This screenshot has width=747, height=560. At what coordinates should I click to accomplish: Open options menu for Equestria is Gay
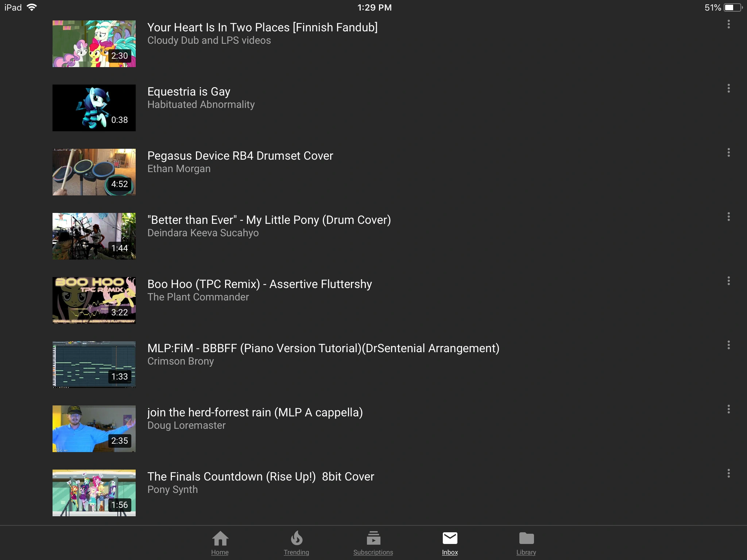click(x=728, y=89)
